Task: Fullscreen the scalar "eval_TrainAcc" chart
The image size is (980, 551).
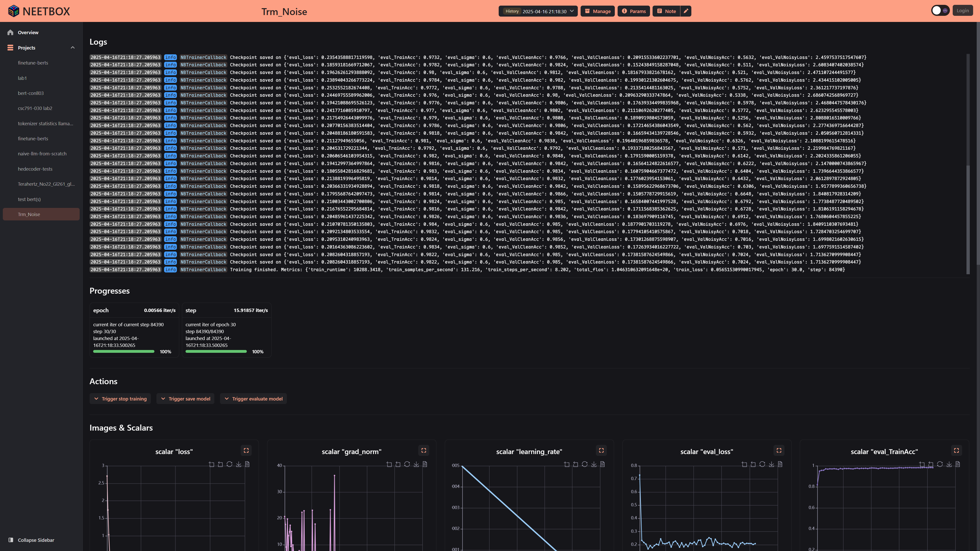Action: [957, 450]
